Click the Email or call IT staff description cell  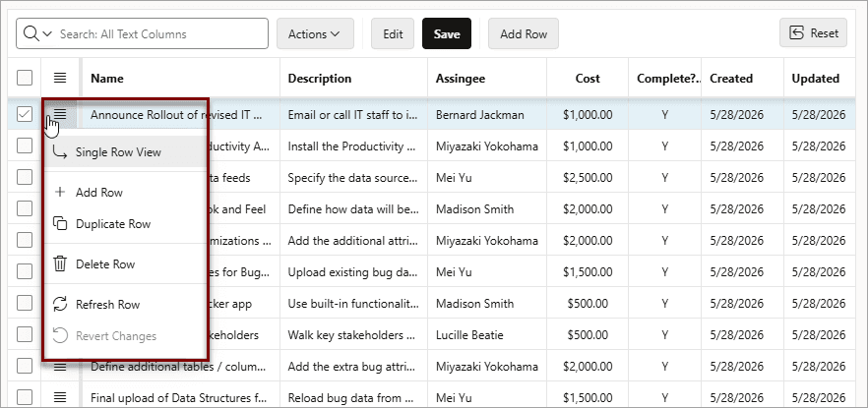(353, 114)
